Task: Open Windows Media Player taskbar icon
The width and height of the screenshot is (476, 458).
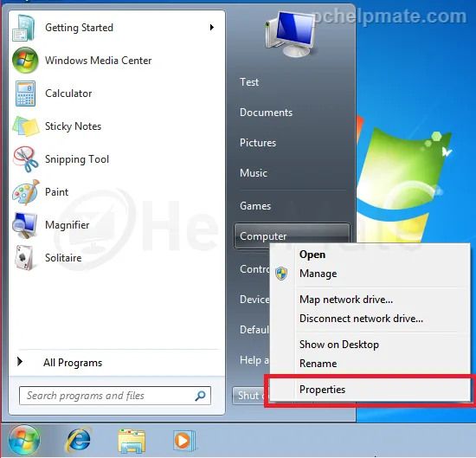Action: pyautogui.click(x=184, y=440)
